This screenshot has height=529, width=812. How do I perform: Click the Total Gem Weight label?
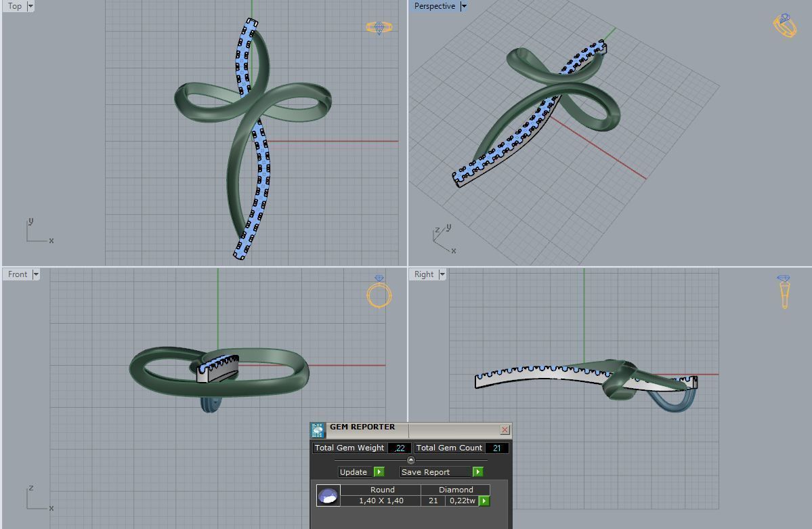pos(349,448)
